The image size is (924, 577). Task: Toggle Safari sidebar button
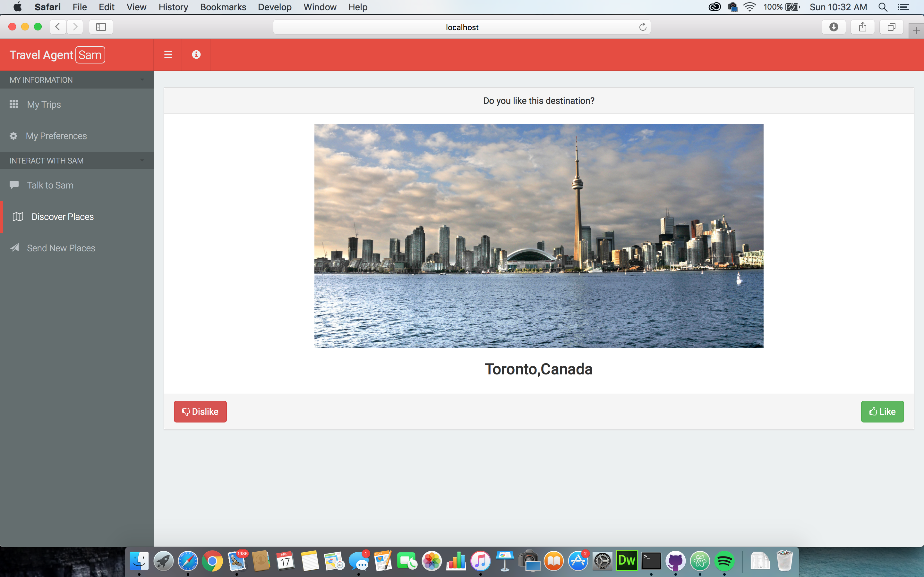101,27
